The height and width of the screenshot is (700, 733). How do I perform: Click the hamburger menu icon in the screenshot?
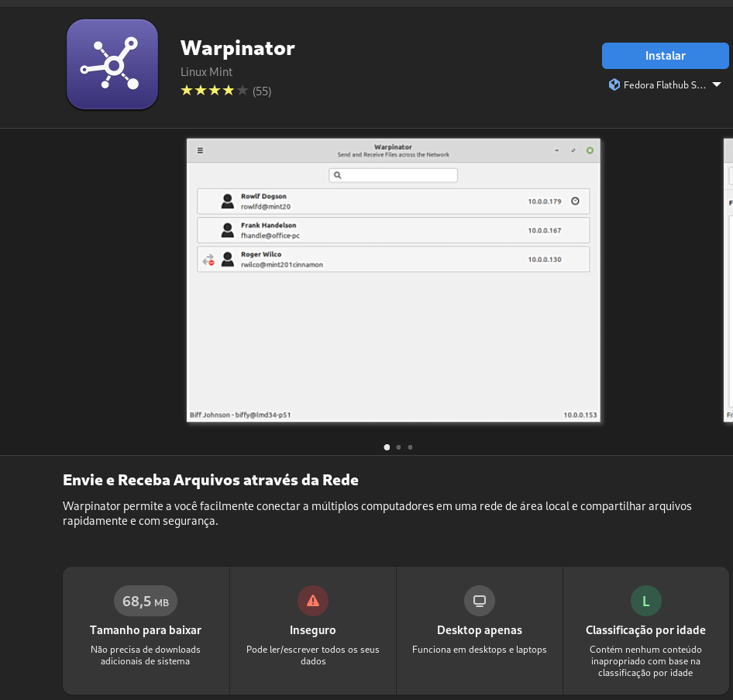[x=200, y=150]
